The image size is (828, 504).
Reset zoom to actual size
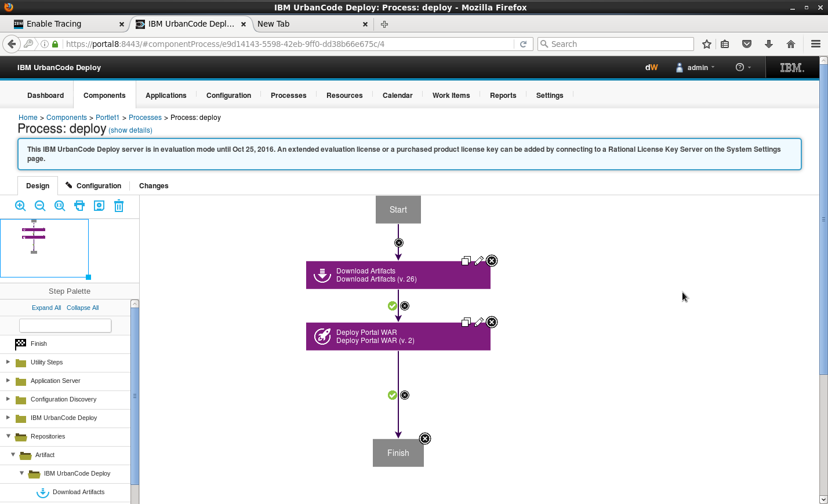pos(60,206)
